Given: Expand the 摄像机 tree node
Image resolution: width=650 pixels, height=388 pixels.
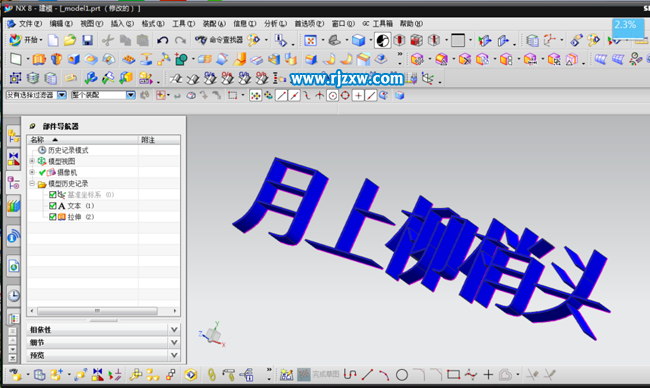Looking at the screenshot, I should (x=32, y=172).
